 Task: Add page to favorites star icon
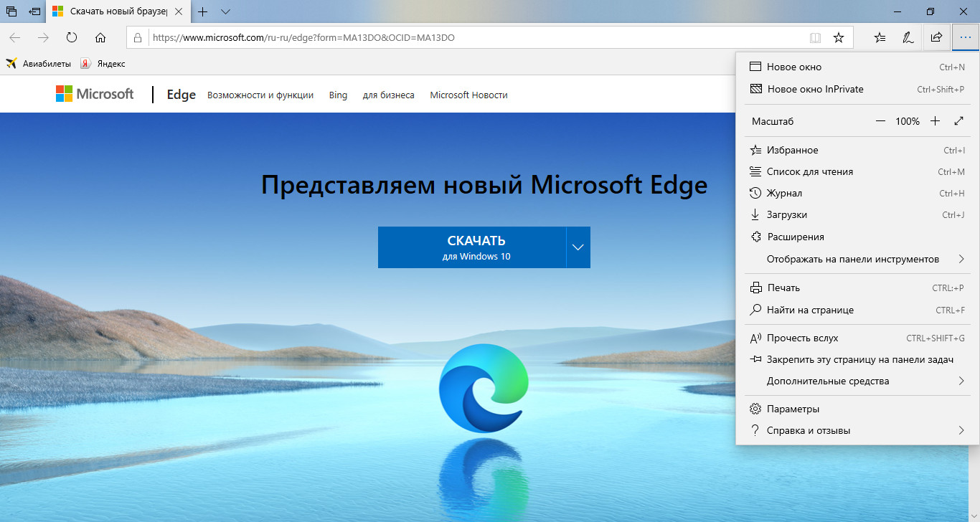838,37
